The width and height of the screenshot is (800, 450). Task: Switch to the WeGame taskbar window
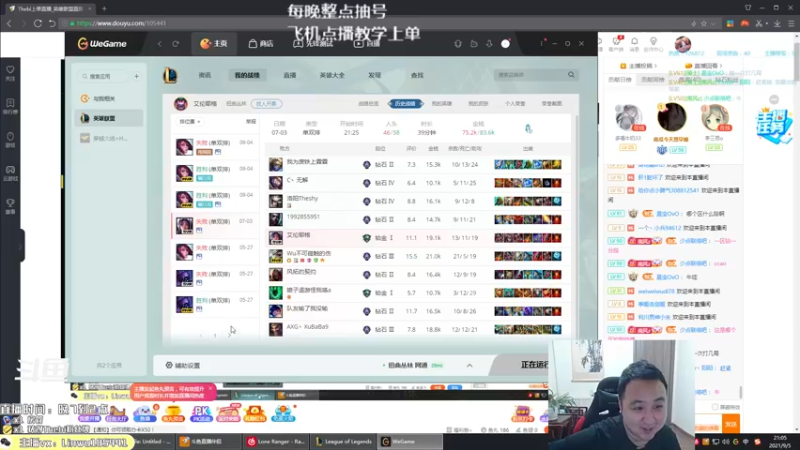pos(408,441)
